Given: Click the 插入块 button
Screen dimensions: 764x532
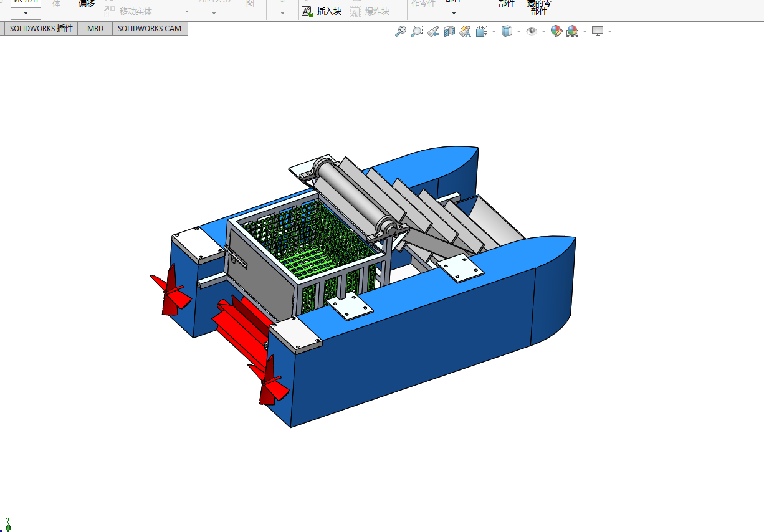Looking at the screenshot, I should (322, 11).
